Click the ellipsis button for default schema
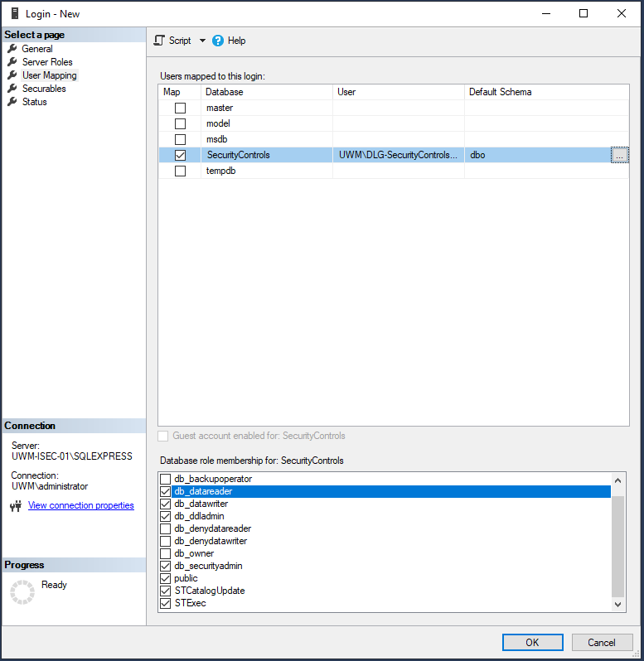Image resolution: width=644 pixels, height=661 pixels. coord(619,155)
